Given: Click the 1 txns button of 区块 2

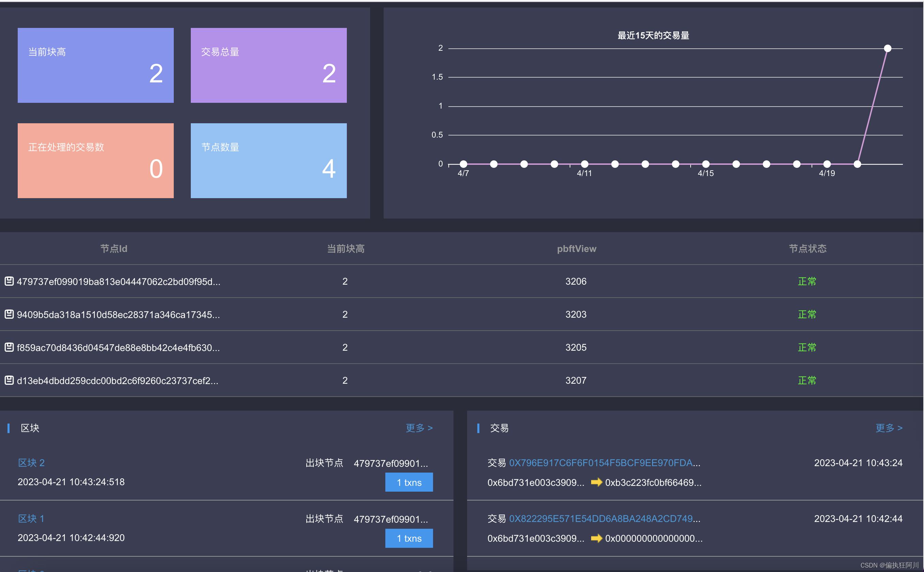Looking at the screenshot, I should 409,482.
